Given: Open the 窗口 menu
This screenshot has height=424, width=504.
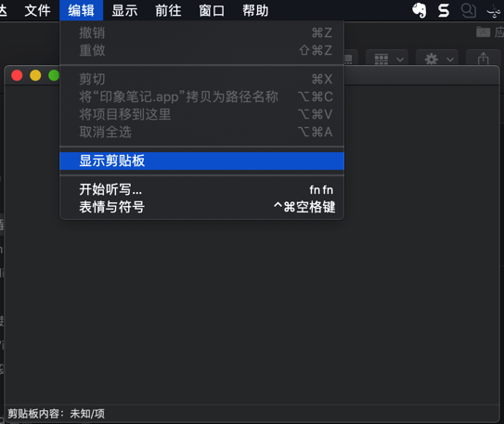Looking at the screenshot, I should [212, 10].
